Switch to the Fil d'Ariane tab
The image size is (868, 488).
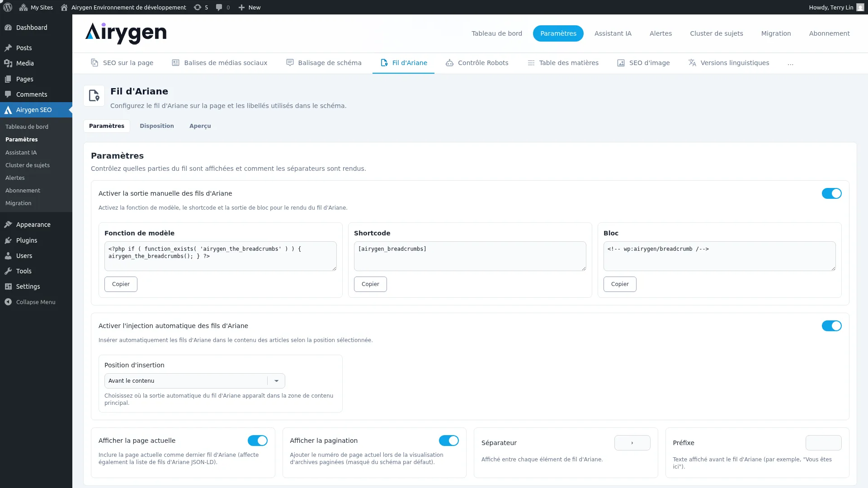[x=403, y=63]
